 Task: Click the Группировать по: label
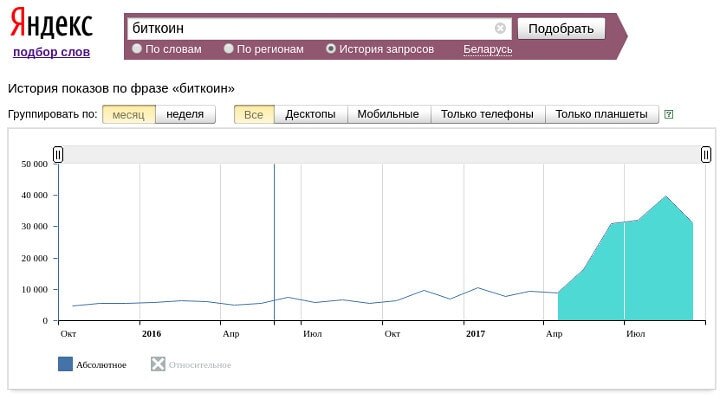tap(53, 114)
